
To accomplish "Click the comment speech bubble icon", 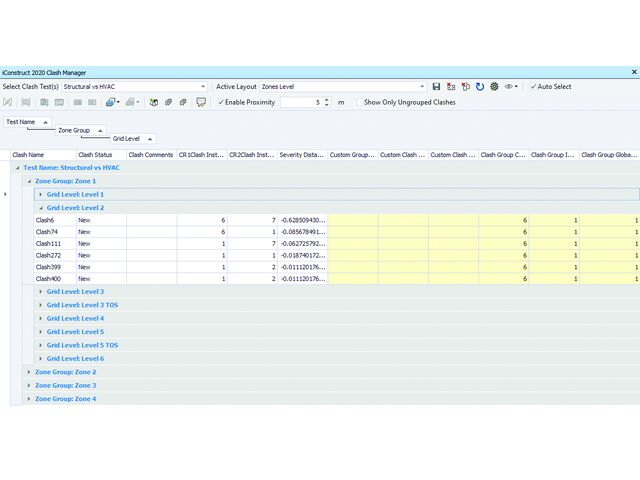I will [x=201, y=102].
